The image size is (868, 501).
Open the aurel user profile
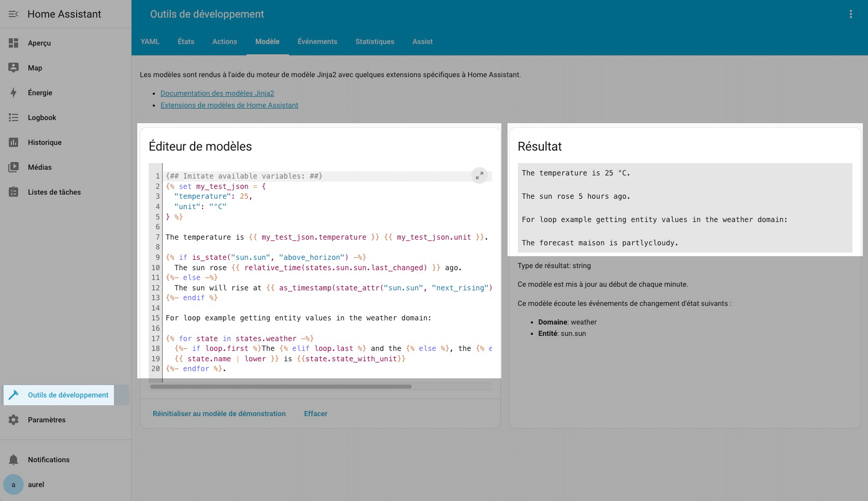point(65,484)
